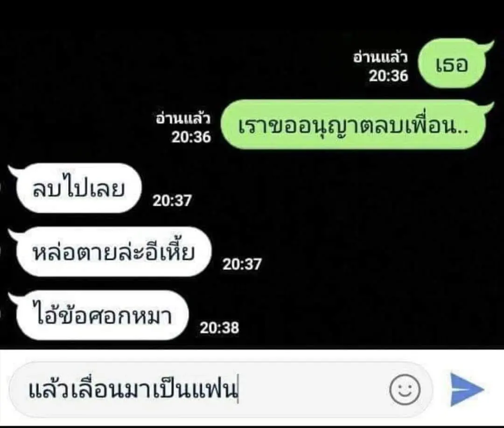Click the 20:37 timestamp beside ลบไปเลย
This screenshot has height=428, width=504.
[172, 200]
